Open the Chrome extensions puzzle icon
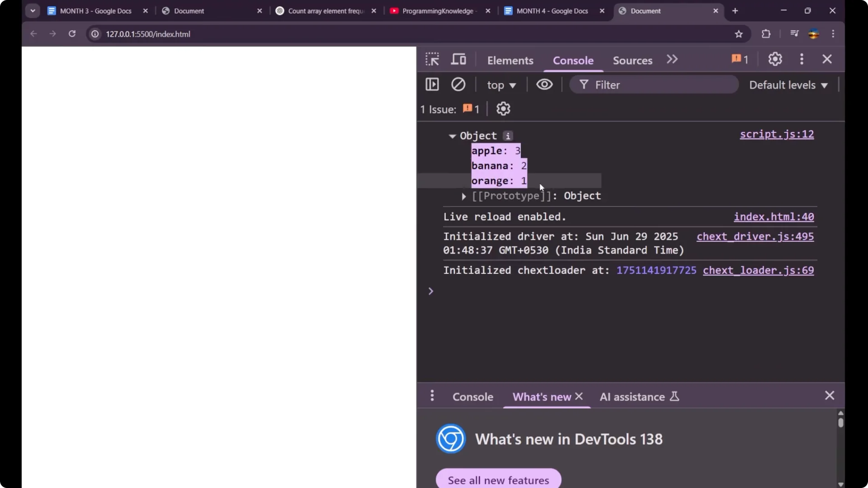This screenshot has width=868, height=488. [767, 33]
